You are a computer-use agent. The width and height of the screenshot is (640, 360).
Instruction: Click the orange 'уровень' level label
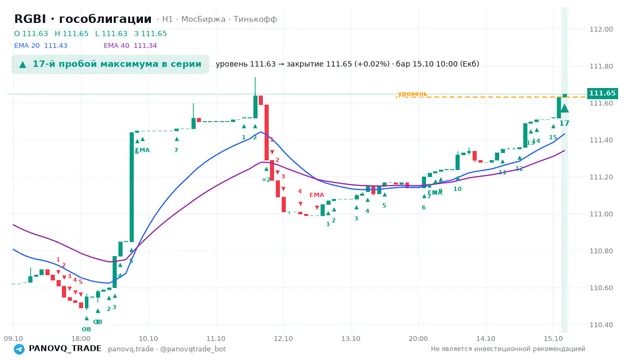pos(412,93)
